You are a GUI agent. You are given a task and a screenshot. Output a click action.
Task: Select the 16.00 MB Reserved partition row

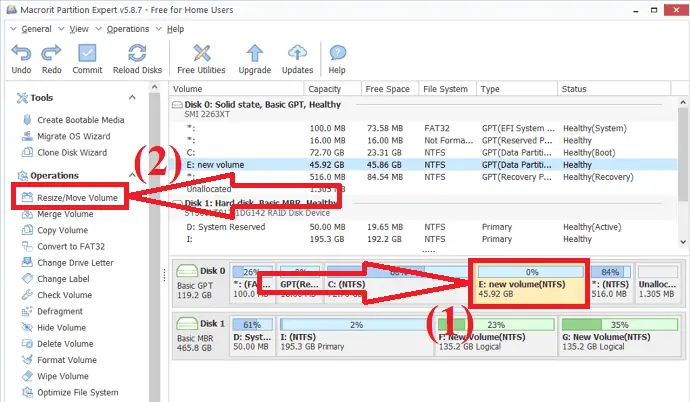pos(423,141)
